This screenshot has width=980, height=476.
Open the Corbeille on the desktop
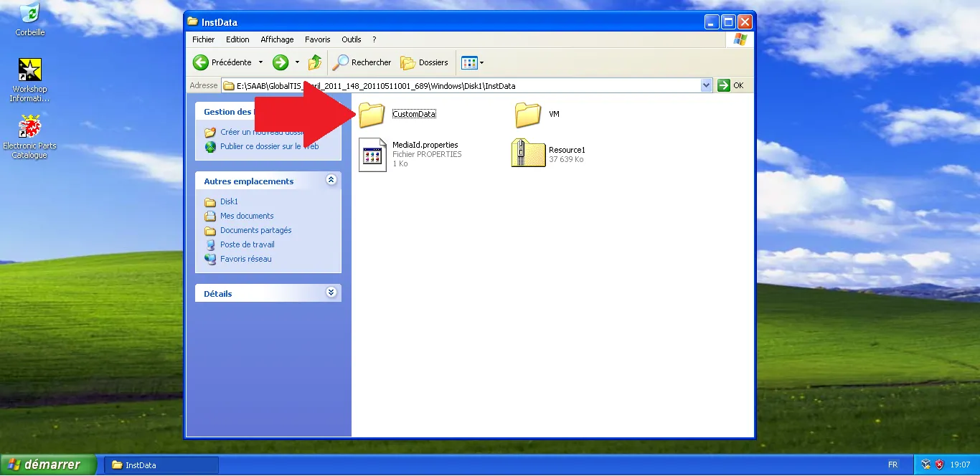pyautogui.click(x=29, y=13)
